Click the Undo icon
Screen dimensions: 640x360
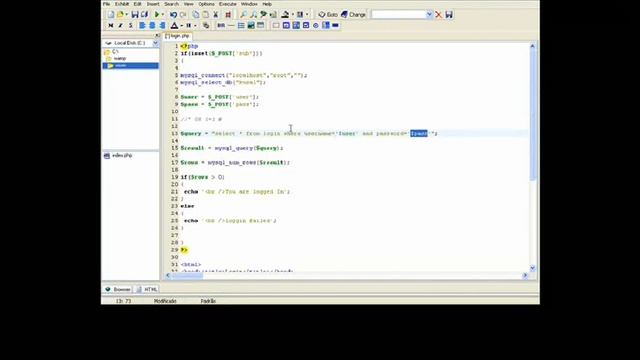tap(173, 15)
